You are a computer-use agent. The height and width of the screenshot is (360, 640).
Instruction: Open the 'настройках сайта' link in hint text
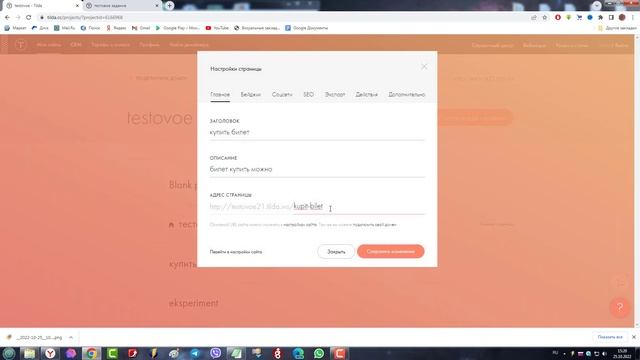(x=300, y=225)
